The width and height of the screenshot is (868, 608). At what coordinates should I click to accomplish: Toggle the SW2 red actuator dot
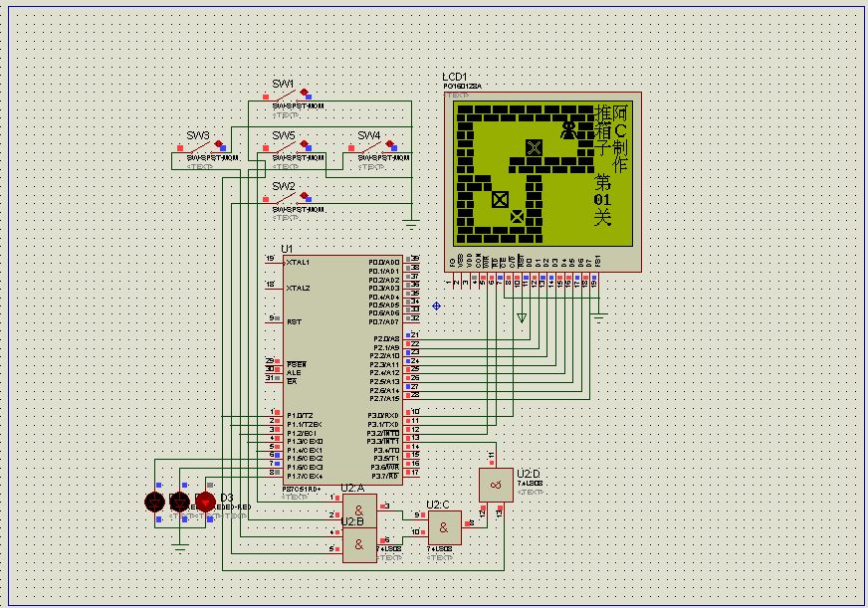pyautogui.click(x=304, y=195)
